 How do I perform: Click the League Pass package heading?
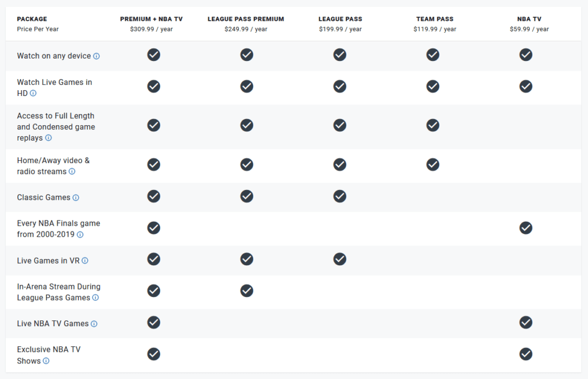pos(341,19)
